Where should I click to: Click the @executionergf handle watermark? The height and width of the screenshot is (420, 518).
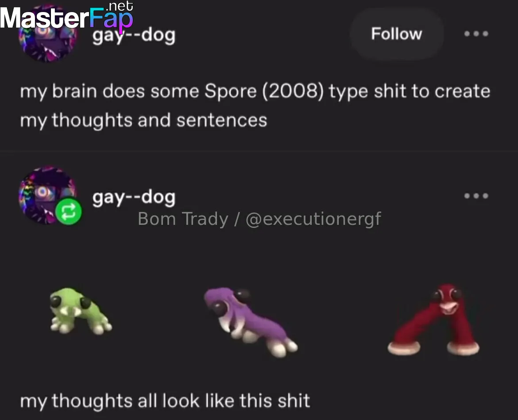point(313,219)
